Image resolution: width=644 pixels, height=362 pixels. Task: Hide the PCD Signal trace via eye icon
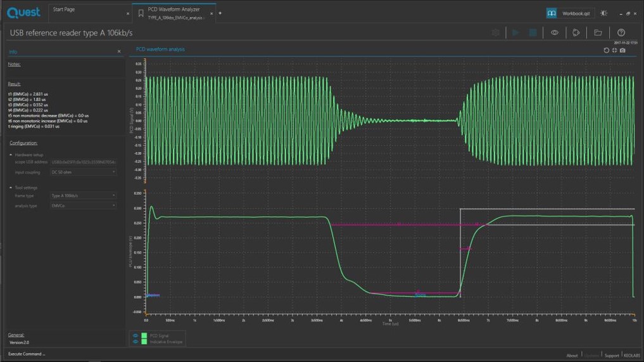pyautogui.click(x=136, y=335)
